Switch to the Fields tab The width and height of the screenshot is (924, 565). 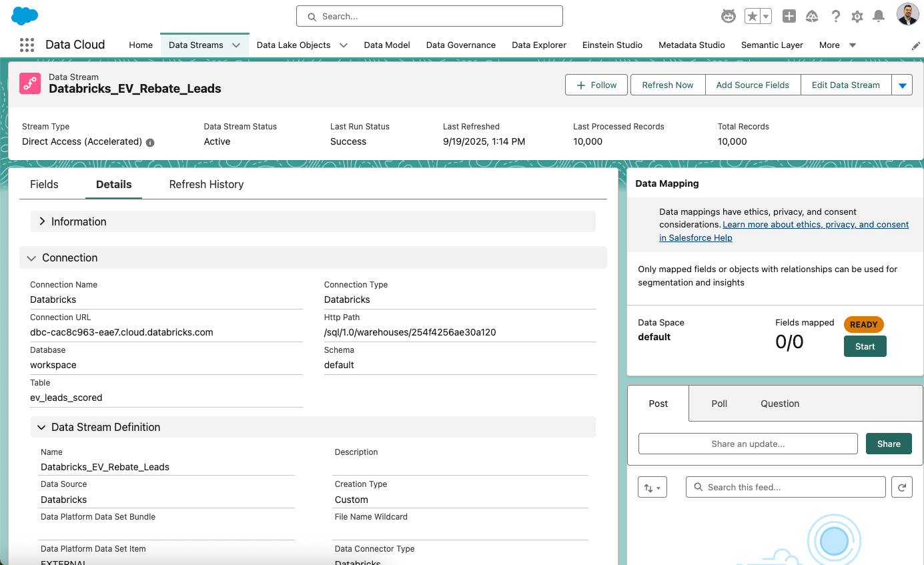click(44, 184)
